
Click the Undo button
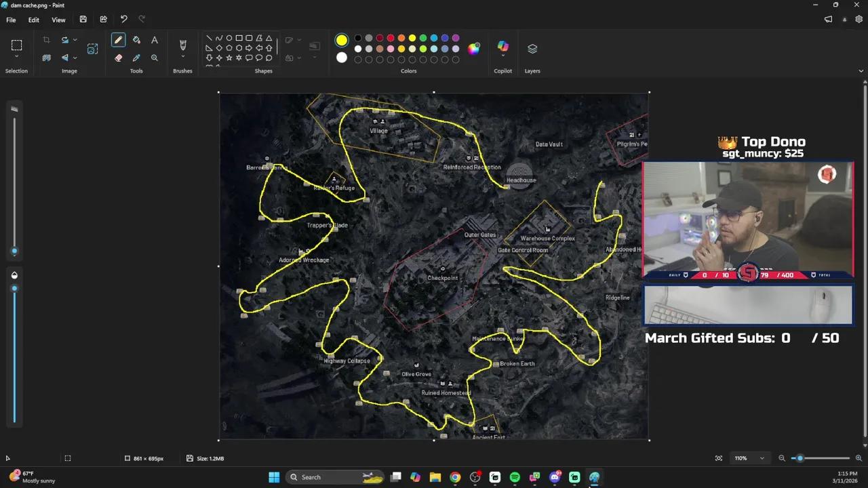click(x=123, y=20)
